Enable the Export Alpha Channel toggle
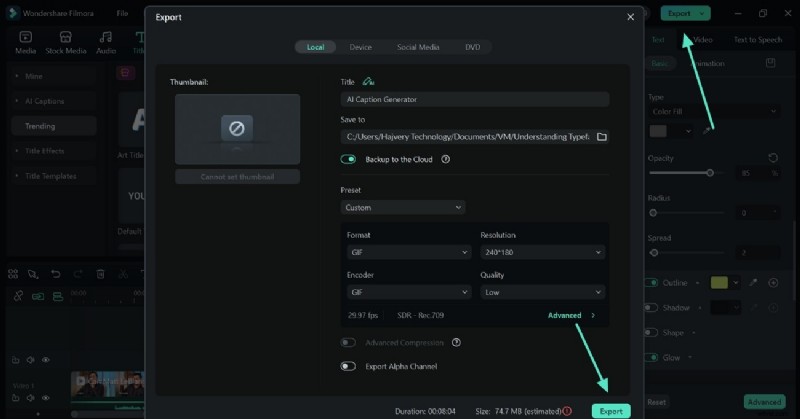Viewport: 800px width, 419px height. pyautogui.click(x=348, y=366)
